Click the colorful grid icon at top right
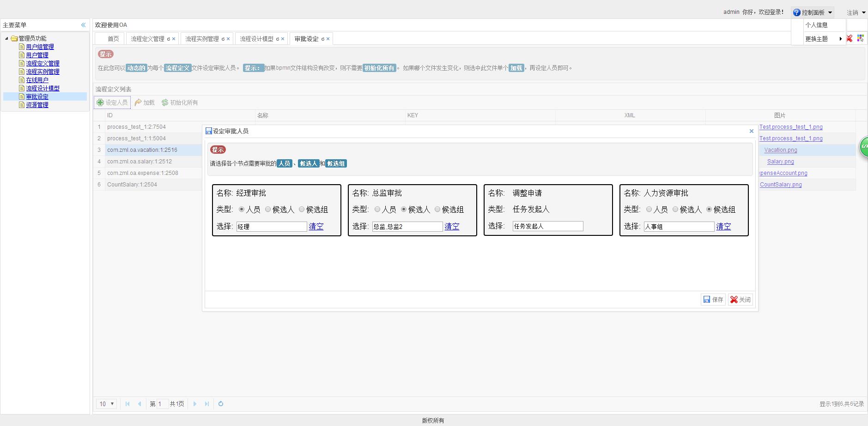The height and width of the screenshot is (426, 868). [x=860, y=38]
